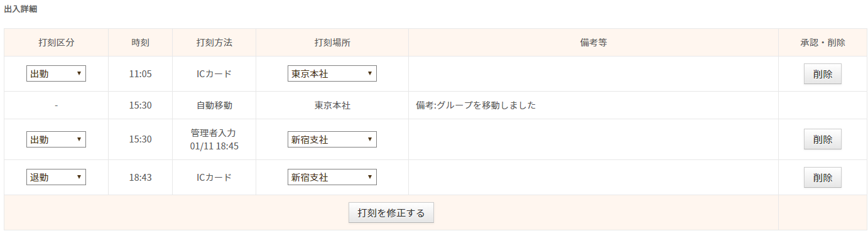
Task: Open 打刻区分 dropdown in 11:05 row
Action: point(56,73)
